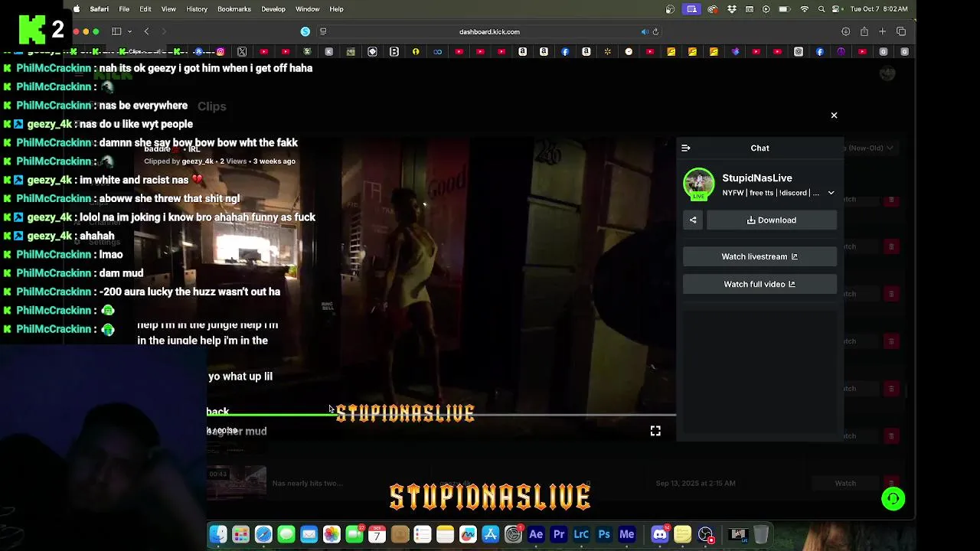980x551 pixels.
Task: Open Media Encoder from the Dock
Action: 627,534
